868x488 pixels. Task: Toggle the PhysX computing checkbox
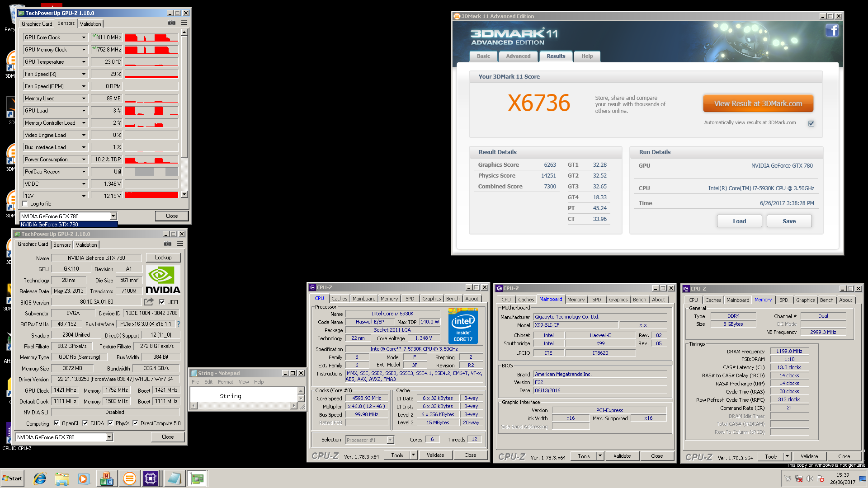coord(110,423)
